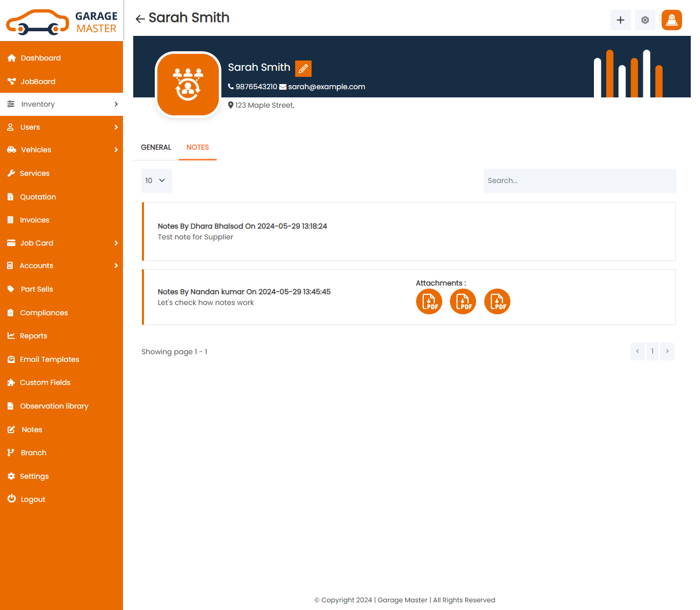View Reports from the sidebar
700x610 pixels.
pos(33,335)
